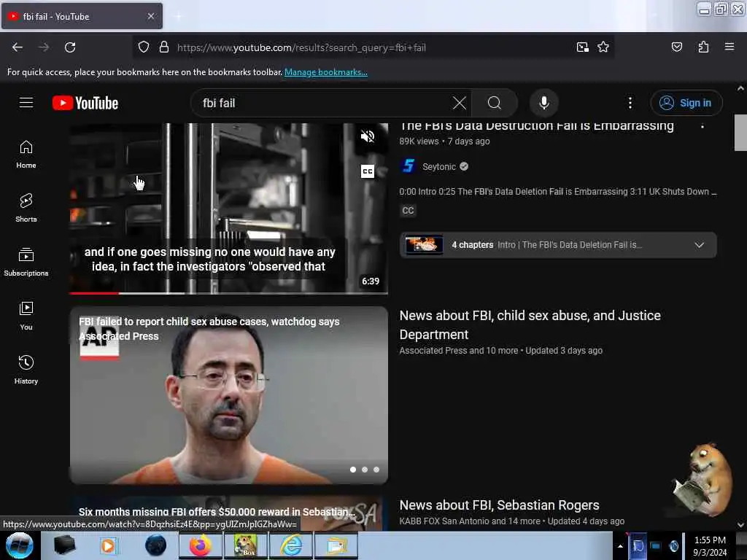Search with your voice microphone button
The image size is (747, 560).
click(544, 103)
